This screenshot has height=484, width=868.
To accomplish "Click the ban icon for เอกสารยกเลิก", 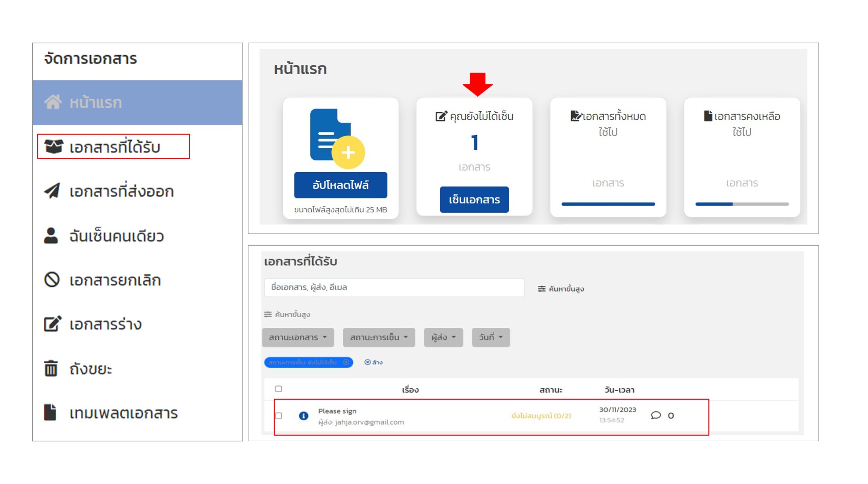I will pyautogui.click(x=52, y=280).
